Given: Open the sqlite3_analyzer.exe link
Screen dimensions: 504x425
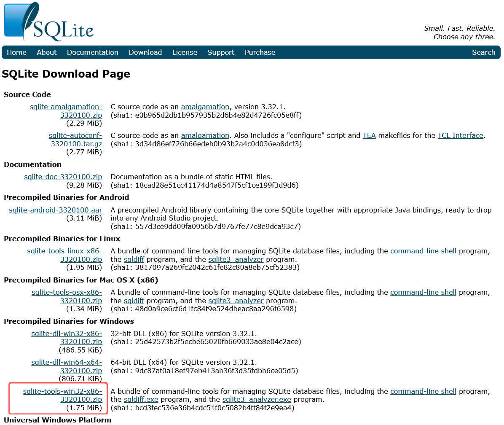Looking at the screenshot, I should (x=257, y=400).
